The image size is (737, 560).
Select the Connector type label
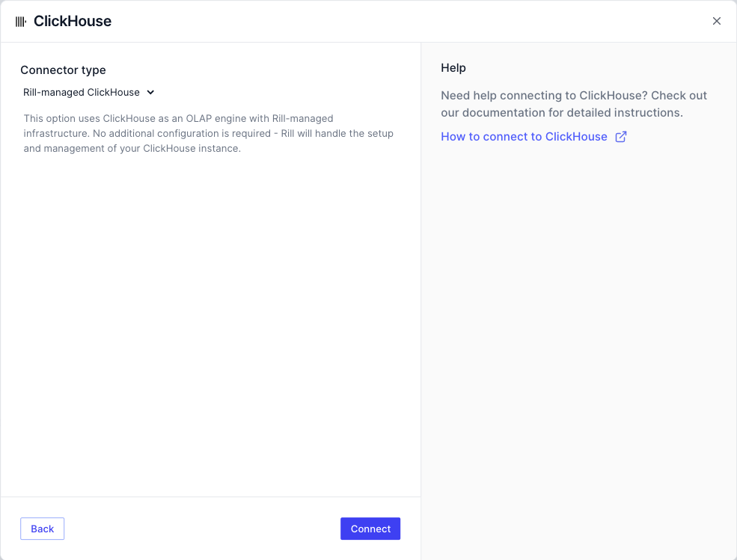[63, 70]
